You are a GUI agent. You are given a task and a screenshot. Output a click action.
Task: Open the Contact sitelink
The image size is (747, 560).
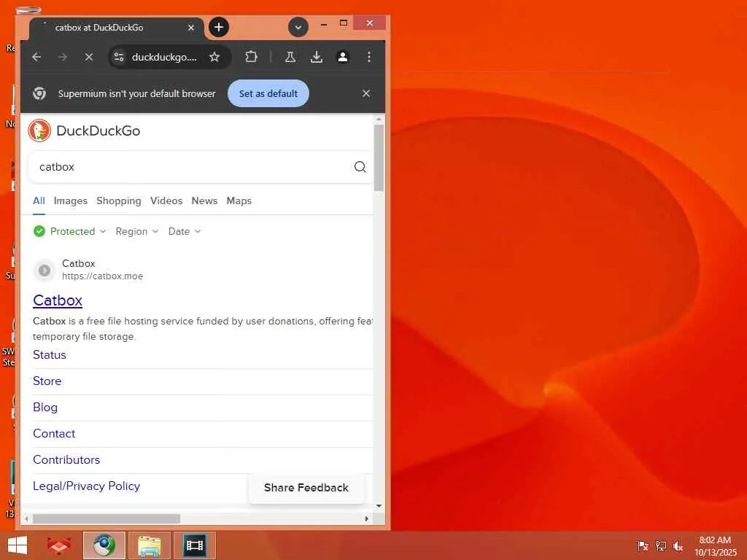click(x=54, y=433)
